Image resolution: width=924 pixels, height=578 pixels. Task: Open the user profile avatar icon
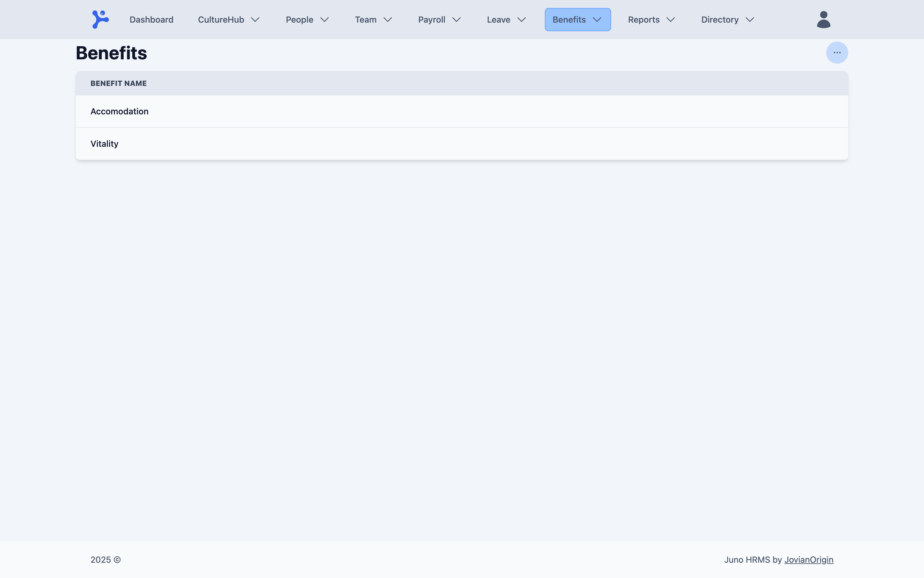point(823,20)
